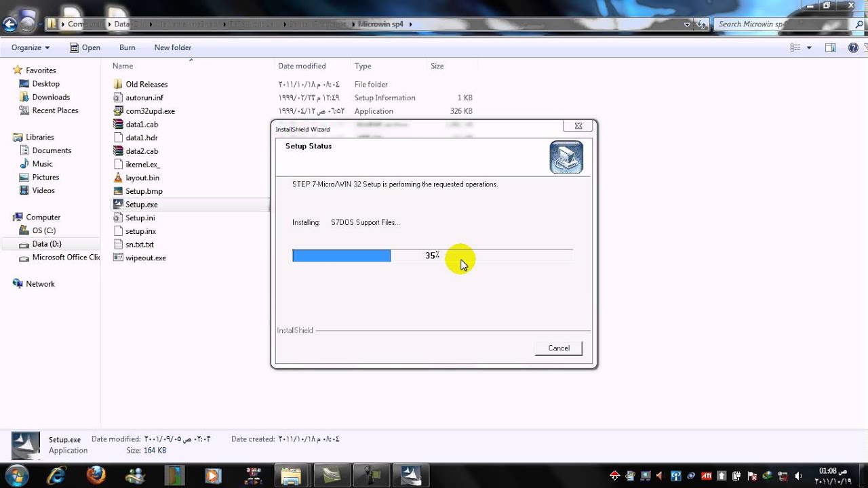Screen dimensions: 868x488
Task: Open Windows Media Player from taskbar
Action: 213,475
